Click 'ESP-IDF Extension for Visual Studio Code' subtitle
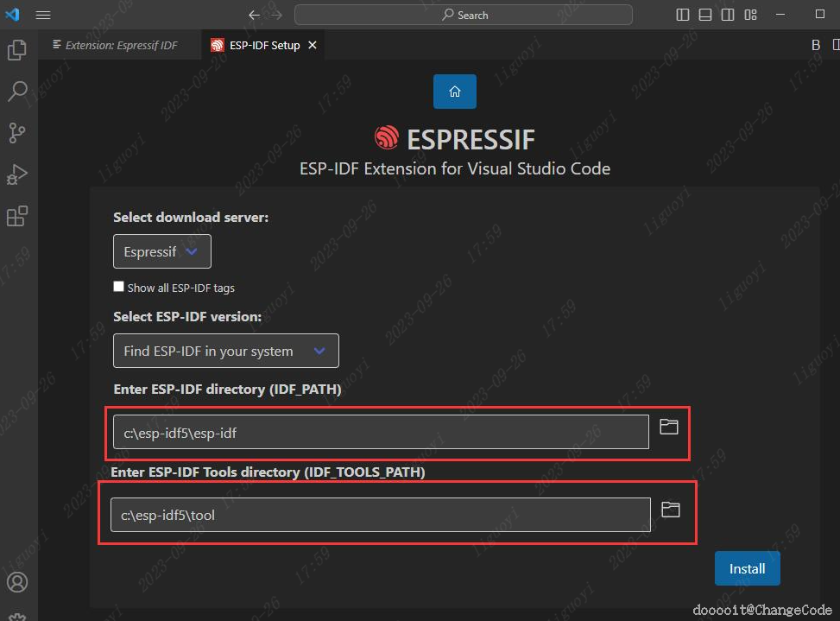Screen dimensions: 840x621 [455, 168]
